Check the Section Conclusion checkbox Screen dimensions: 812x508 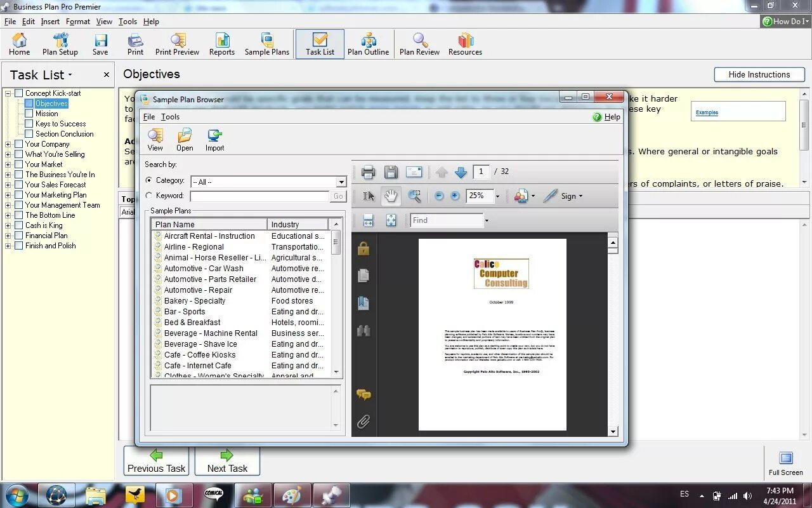click(29, 134)
